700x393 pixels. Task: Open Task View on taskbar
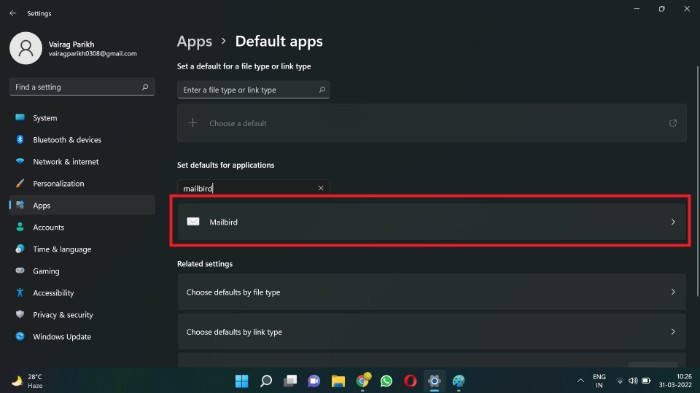(x=290, y=381)
